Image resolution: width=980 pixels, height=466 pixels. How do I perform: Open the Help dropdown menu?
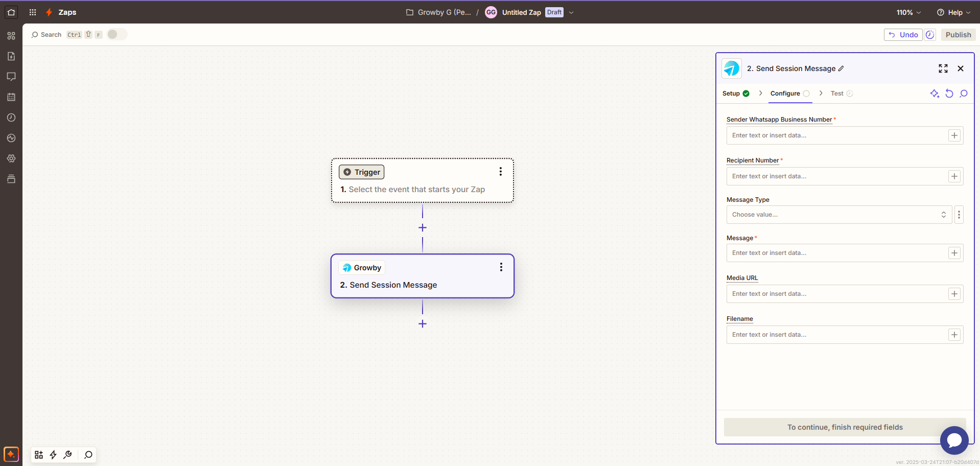click(953, 12)
